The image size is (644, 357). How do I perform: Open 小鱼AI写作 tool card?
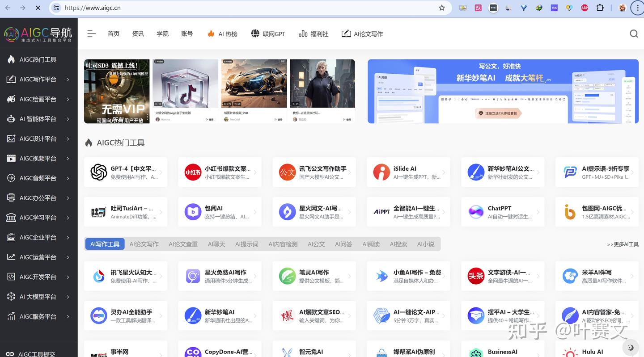[x=408, y=276]
